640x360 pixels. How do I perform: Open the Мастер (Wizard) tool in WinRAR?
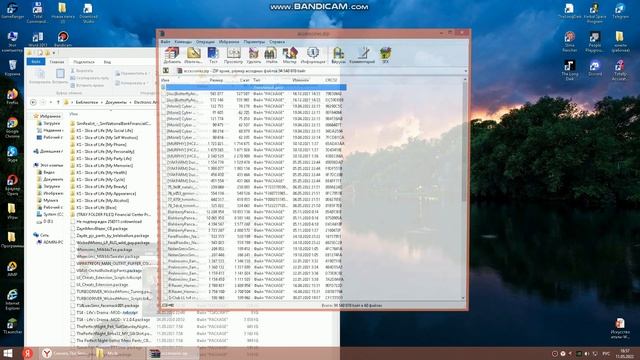click(x=289, y=55)
